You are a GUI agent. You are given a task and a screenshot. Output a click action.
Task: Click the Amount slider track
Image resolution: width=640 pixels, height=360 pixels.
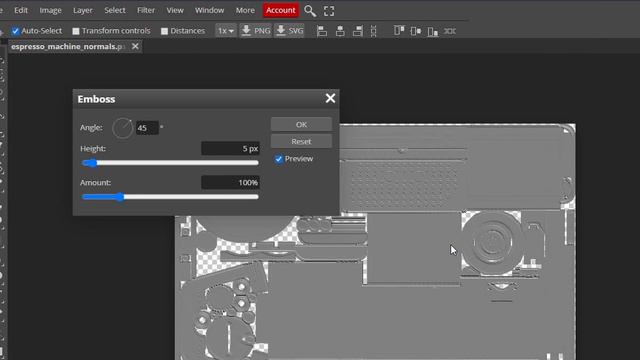[170, 197]
